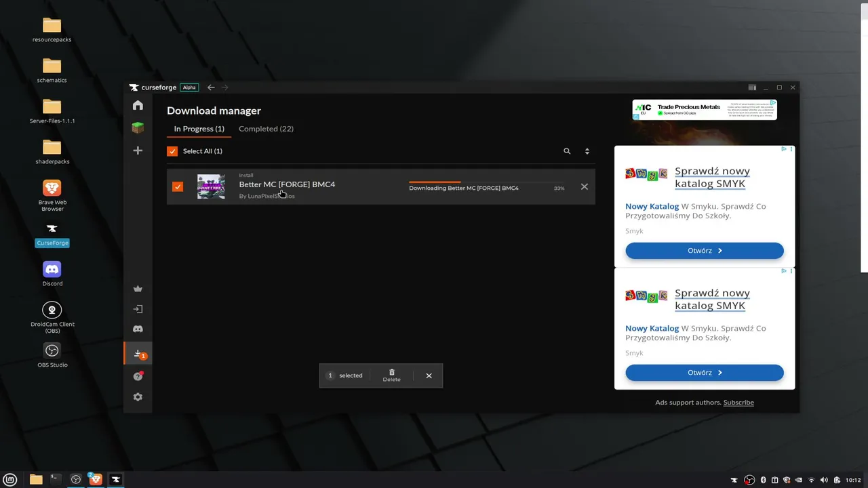The image size is (868, 488).
Task: Click the sign-in arrow icon in sidebar
Action: (x=138, y=309)
